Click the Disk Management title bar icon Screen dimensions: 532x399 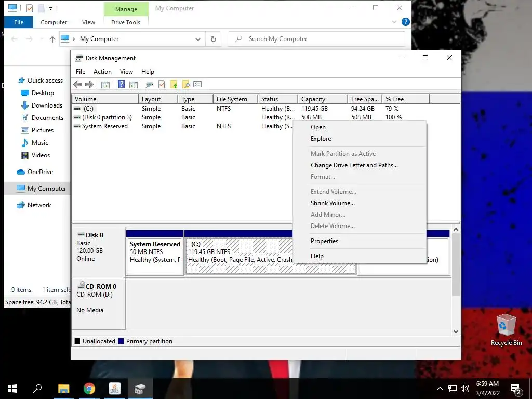(x=79, y=58)
